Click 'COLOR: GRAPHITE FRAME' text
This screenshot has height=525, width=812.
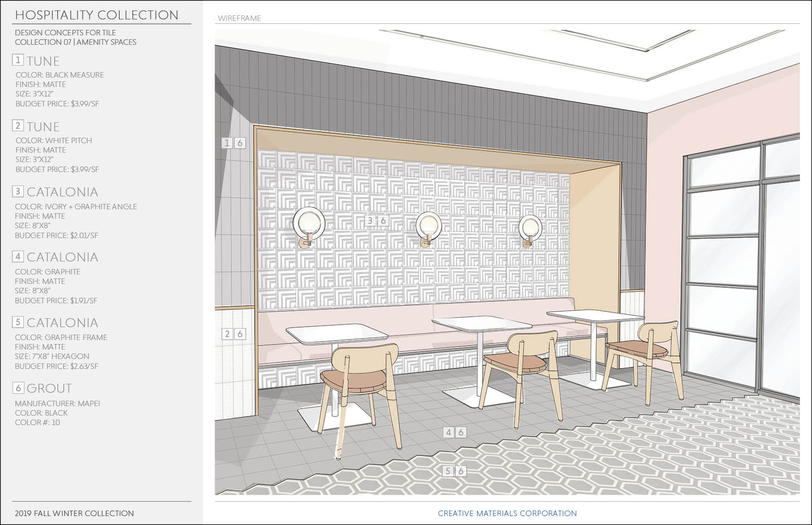[x=61, y=338]
